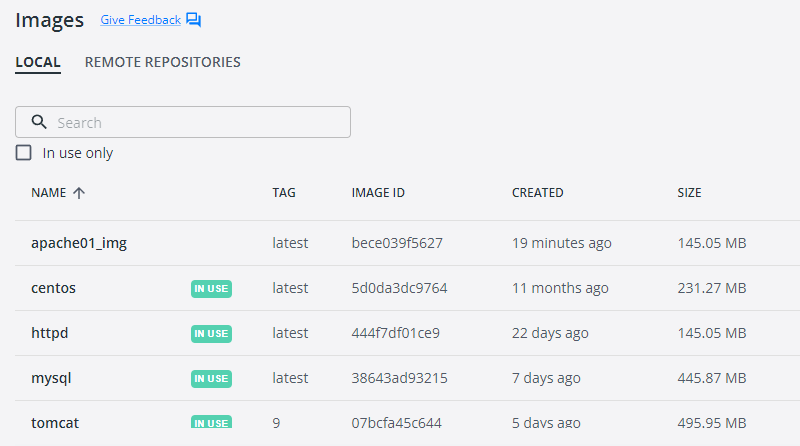This screenshot has width=800, height=446.
Task: Click the 445.87 MB size value
Action: click(712, 378)
